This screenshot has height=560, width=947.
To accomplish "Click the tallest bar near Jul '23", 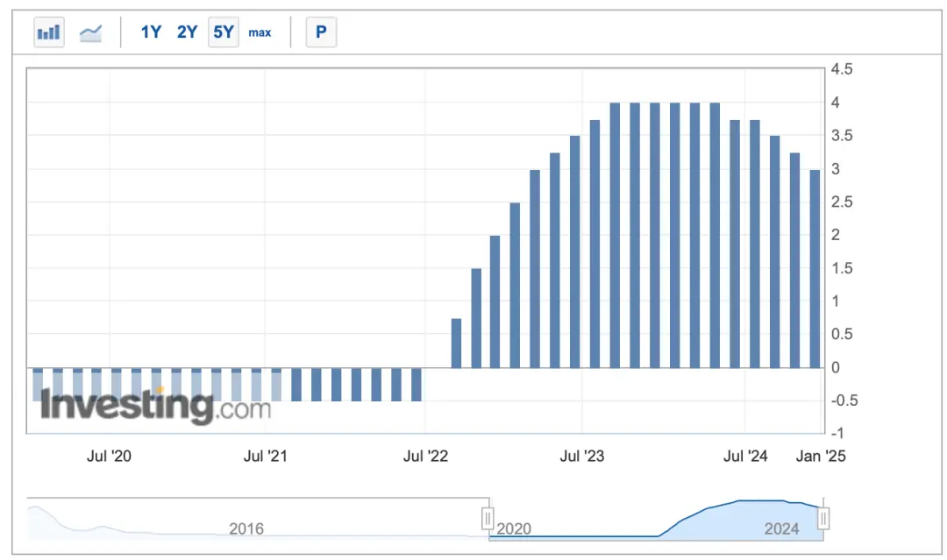I will click(615, 236).
